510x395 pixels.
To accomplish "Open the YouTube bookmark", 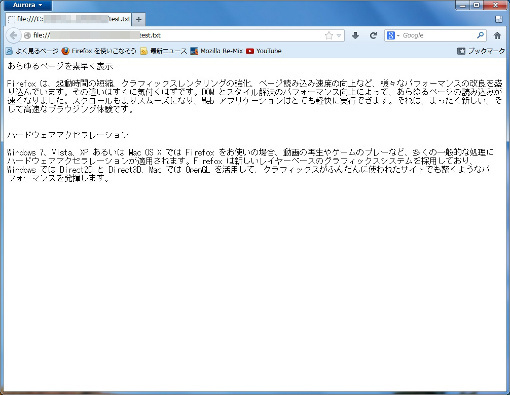I will [264, 51].
